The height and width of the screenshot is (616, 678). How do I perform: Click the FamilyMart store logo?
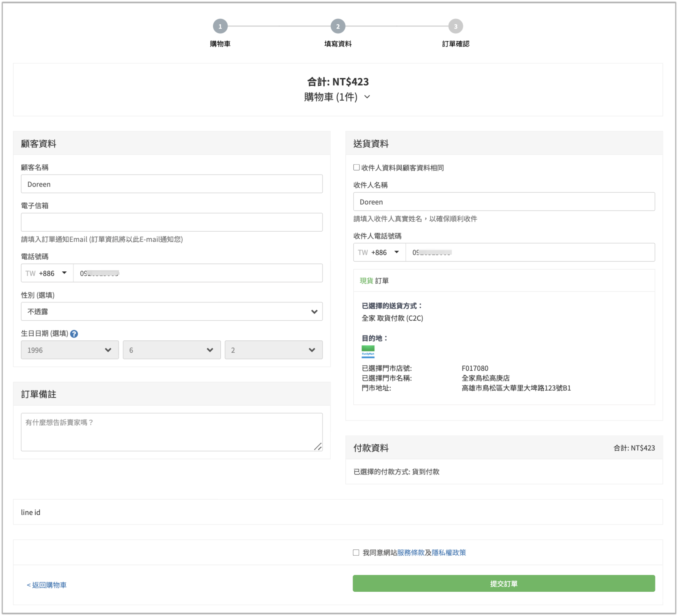tap(368, 352)
